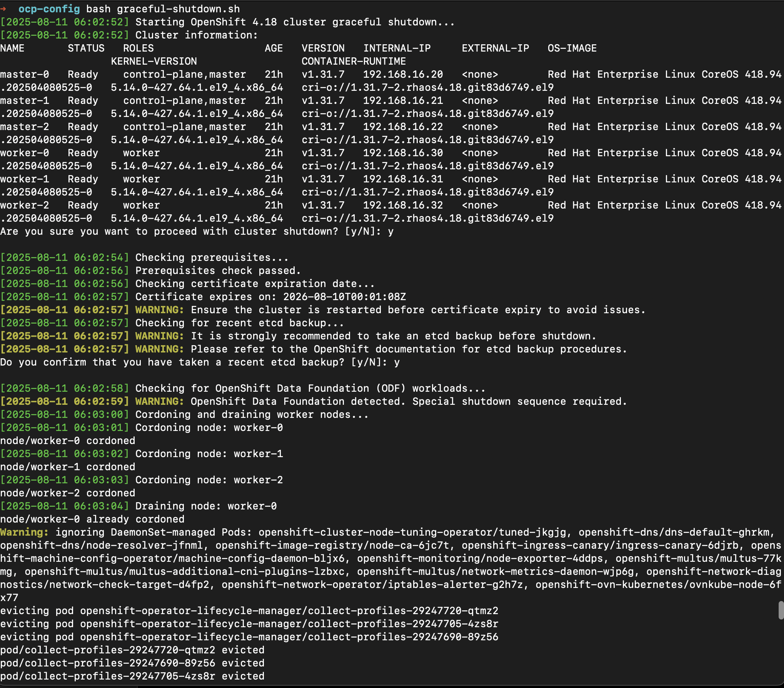Click the worker-0 node name in table
This screenshot has height=688, width=784.
pyautogui.click(x=25, y=153)
